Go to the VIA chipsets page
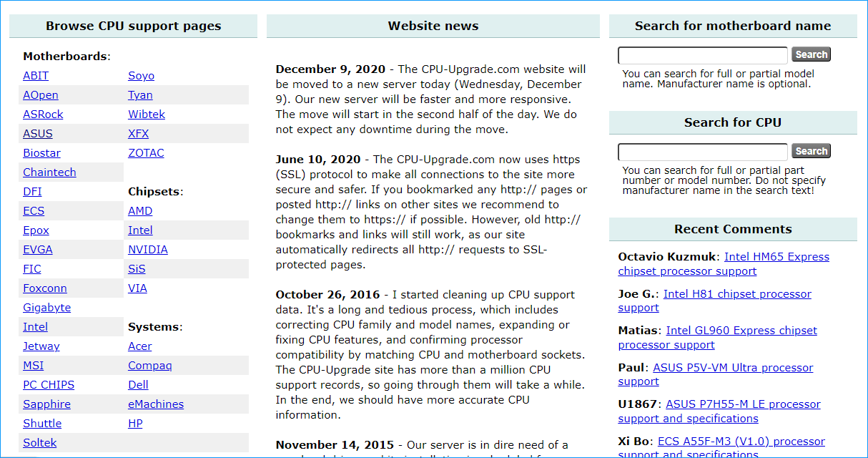Viewport: 868px width, 458px height. point(137,288)
